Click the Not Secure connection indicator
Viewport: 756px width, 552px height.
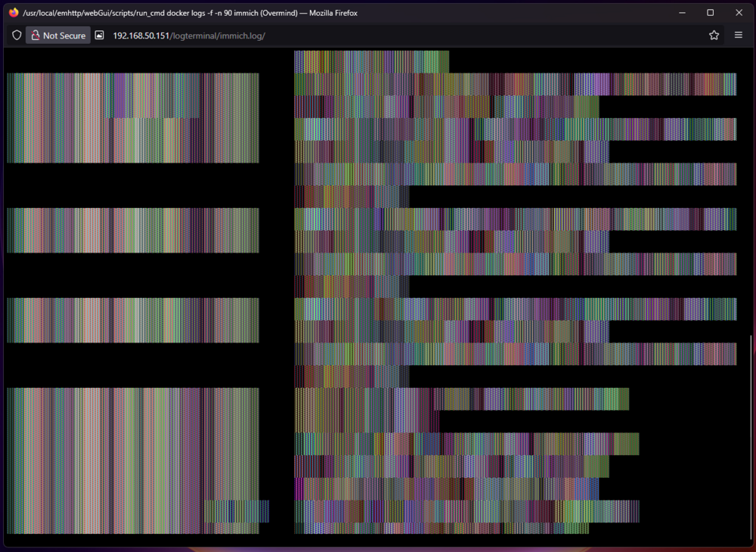click(58, 36)
